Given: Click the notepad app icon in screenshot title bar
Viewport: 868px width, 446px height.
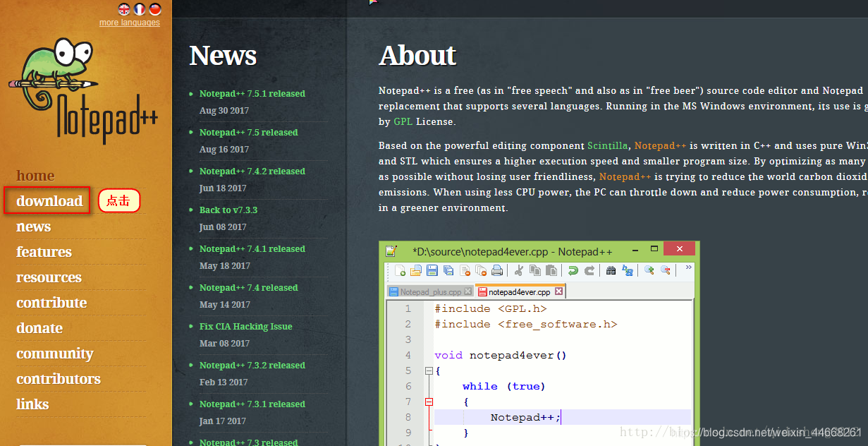Looking at the screenshot, I should (391, 251).
